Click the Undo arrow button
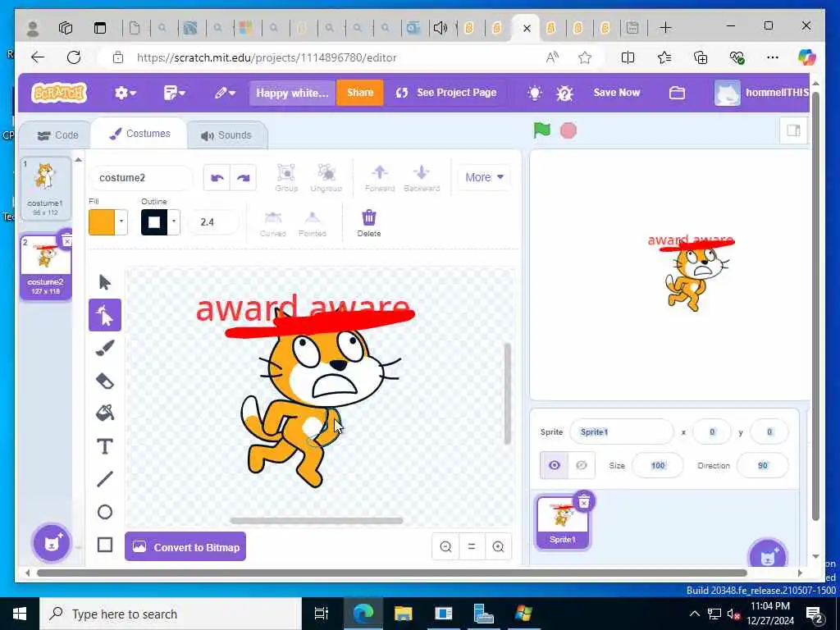Image resolution: width=840 pixels, height=630 pixels. pos(217,178)
